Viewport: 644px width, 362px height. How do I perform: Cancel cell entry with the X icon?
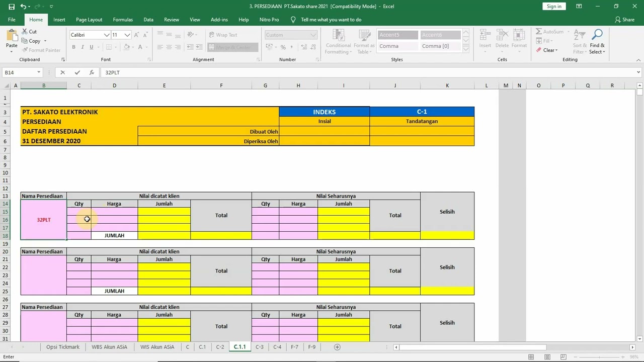[x=62, y=72]
